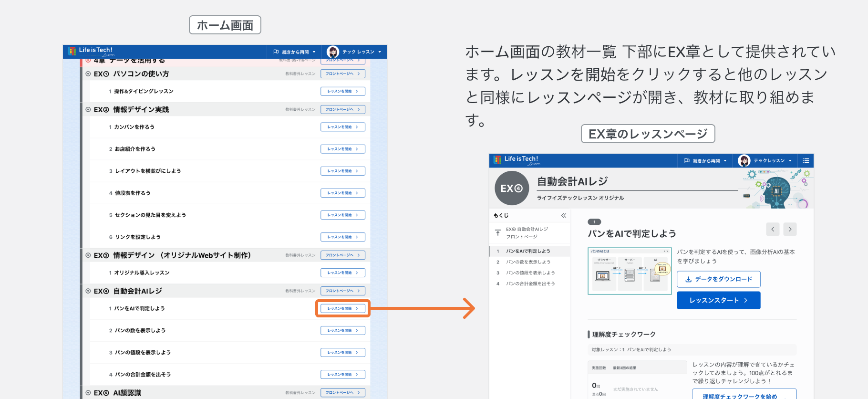This screenshot has width=868, height=399.
Task: Open 続きから再開 dropdown on lesson page
Action: pos(705,161)
